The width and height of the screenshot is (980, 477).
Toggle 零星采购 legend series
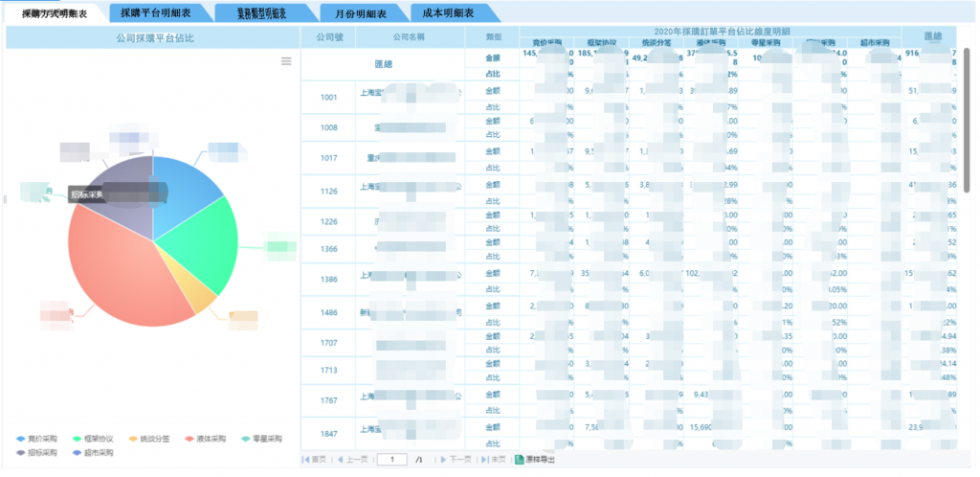(261, 439)
